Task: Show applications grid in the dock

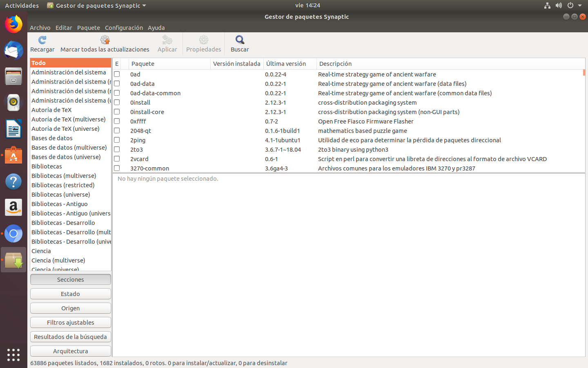Action: pos(13,355)
